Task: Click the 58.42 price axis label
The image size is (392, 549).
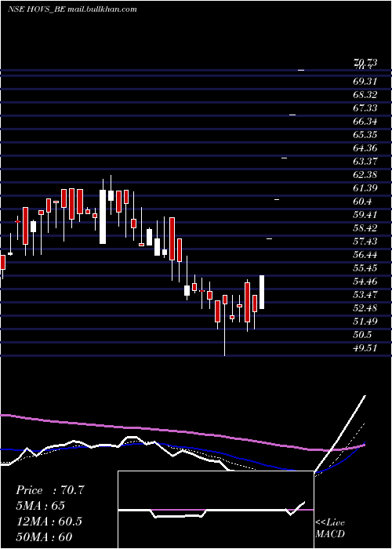Action: (365, 228)
